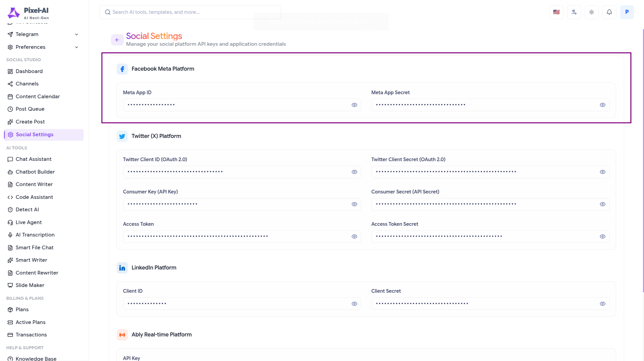Click the Twitter Client ID input
Viewport: 644px width, 361px height.
[242, 172]
